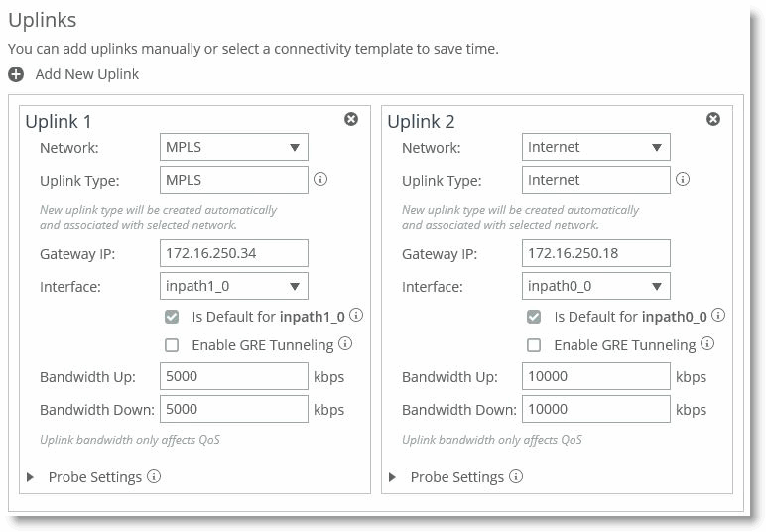Open info icon beside Uplink 1 Probe Settings
The height and width of the screenshot is (532, 766).
pos(154,476)
